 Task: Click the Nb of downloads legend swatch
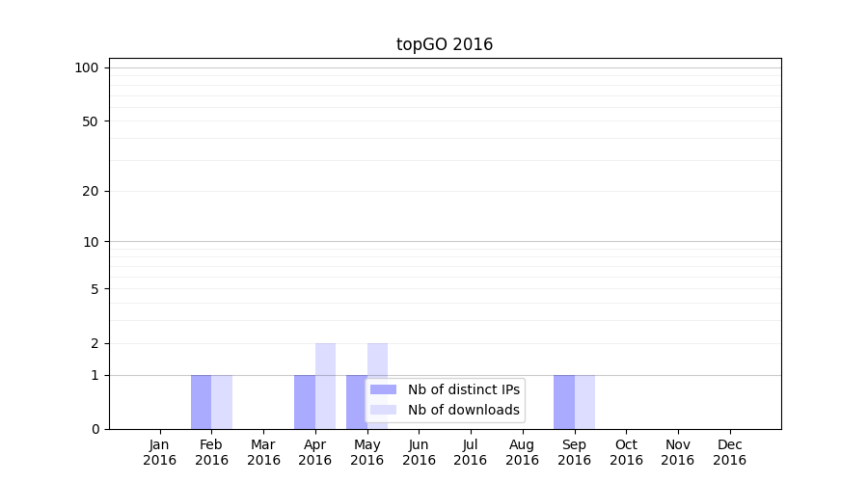pos(383,410)
